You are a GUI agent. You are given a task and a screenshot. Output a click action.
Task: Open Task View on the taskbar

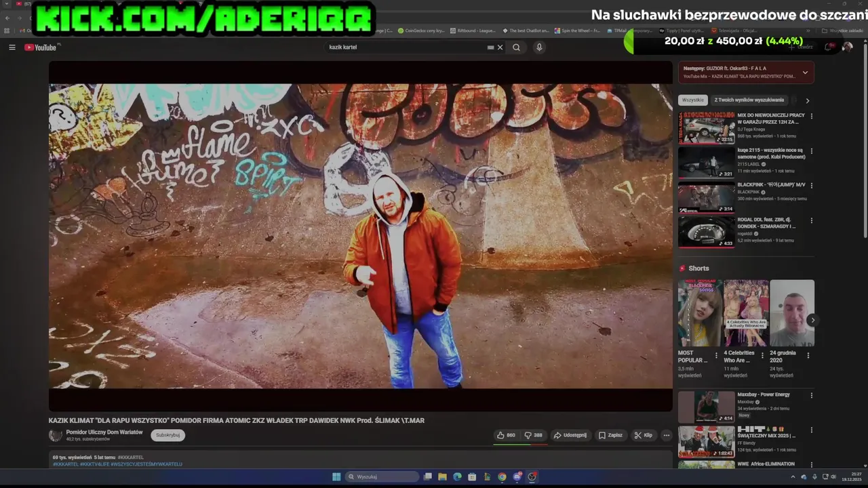tap(427, 476)
